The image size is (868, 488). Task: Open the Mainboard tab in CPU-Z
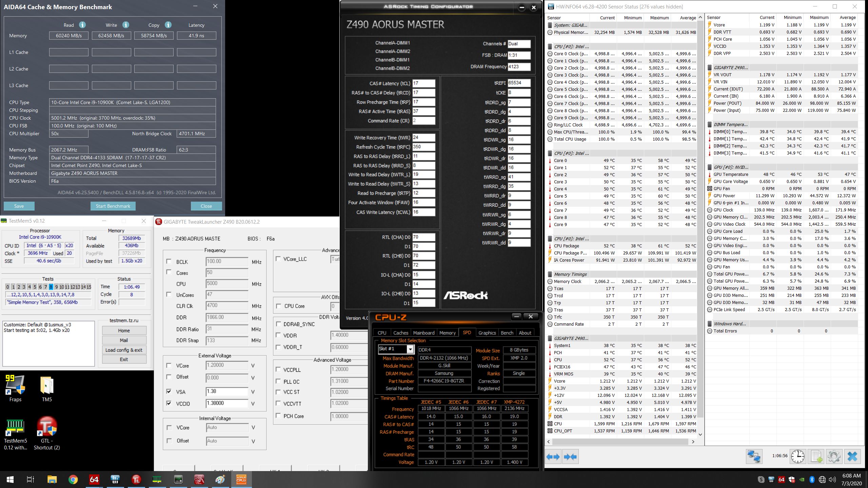click(x=423, y=333)
